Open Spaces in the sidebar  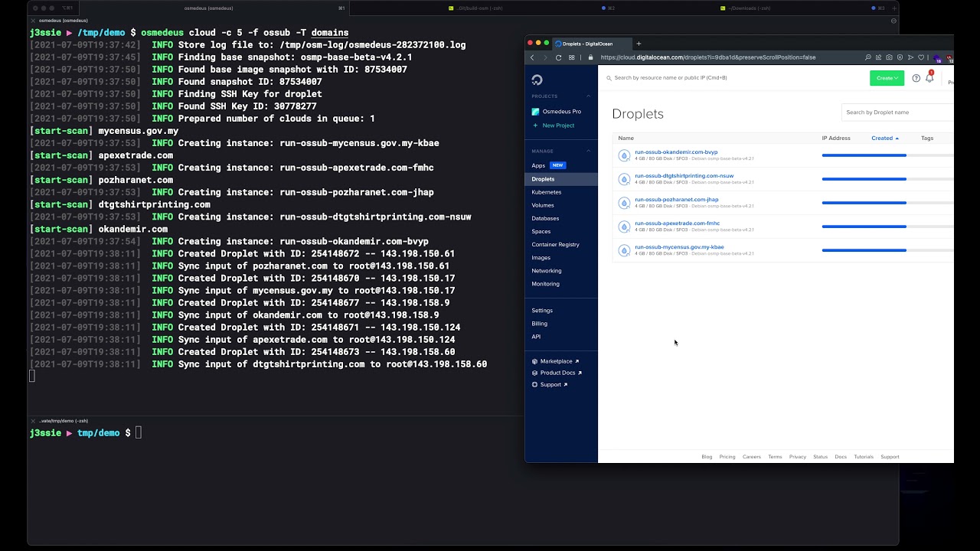coord(541,231)
